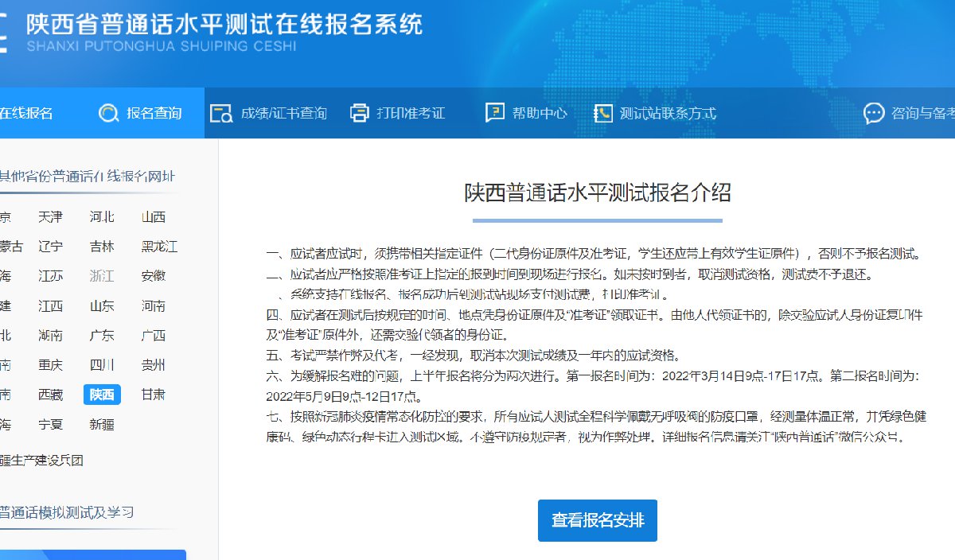
Task: Click the chat bubble icon for 咨询与备考
Action: click(874, 113)
